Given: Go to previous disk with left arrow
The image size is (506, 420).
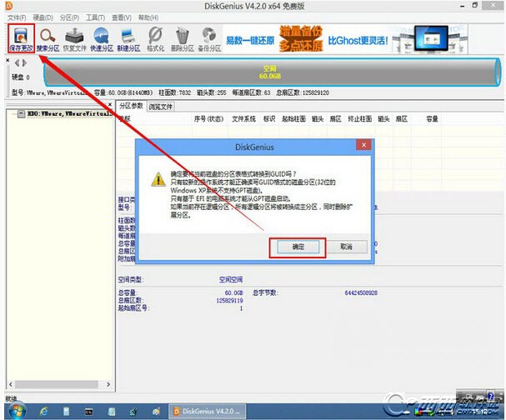Looking at the screenshot, I should tap(18, 62).
